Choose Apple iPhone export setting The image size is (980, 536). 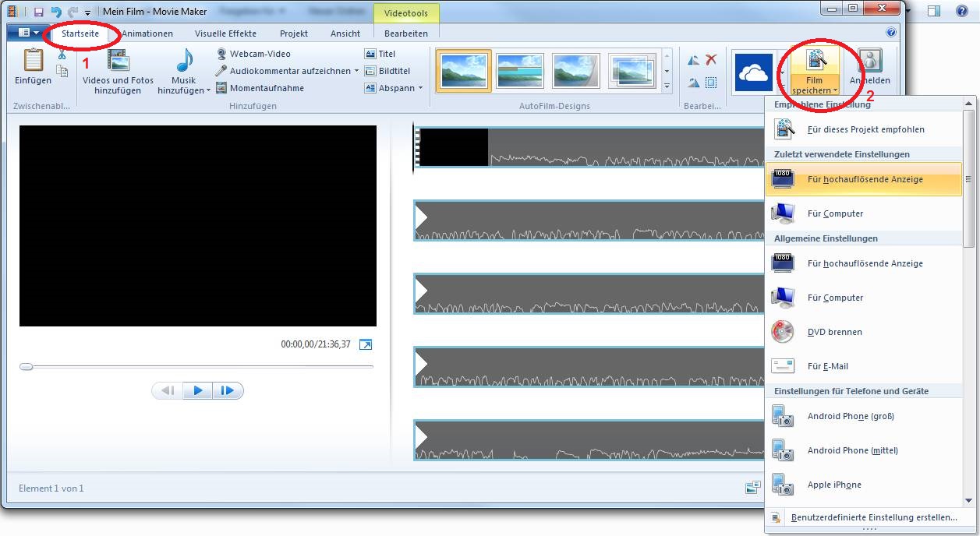(834, 485)
